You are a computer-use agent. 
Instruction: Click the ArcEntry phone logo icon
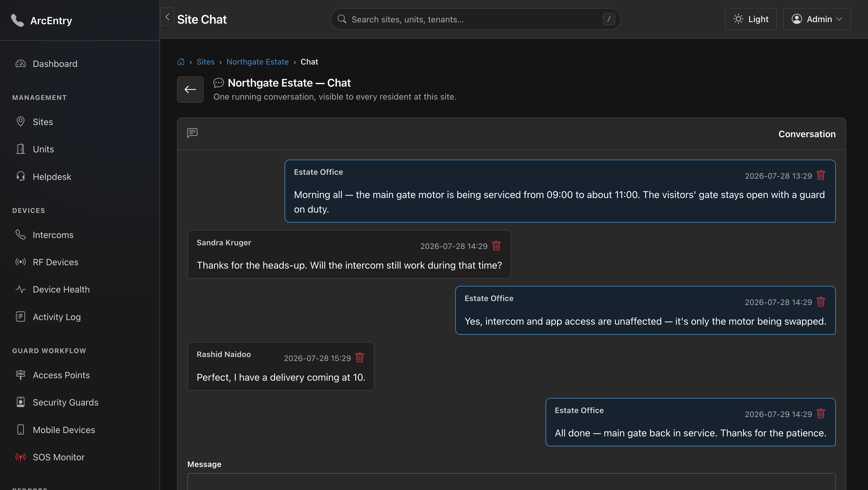click(17, 20)
